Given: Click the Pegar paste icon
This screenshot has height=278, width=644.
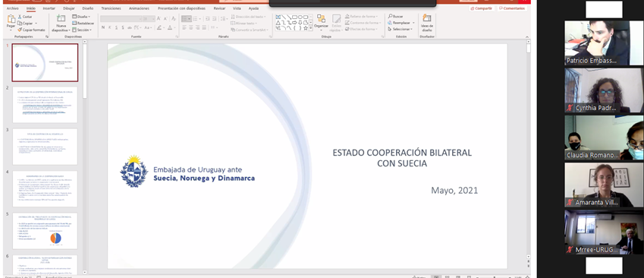Looking at the screenshot, I should [x=11, y=19].
